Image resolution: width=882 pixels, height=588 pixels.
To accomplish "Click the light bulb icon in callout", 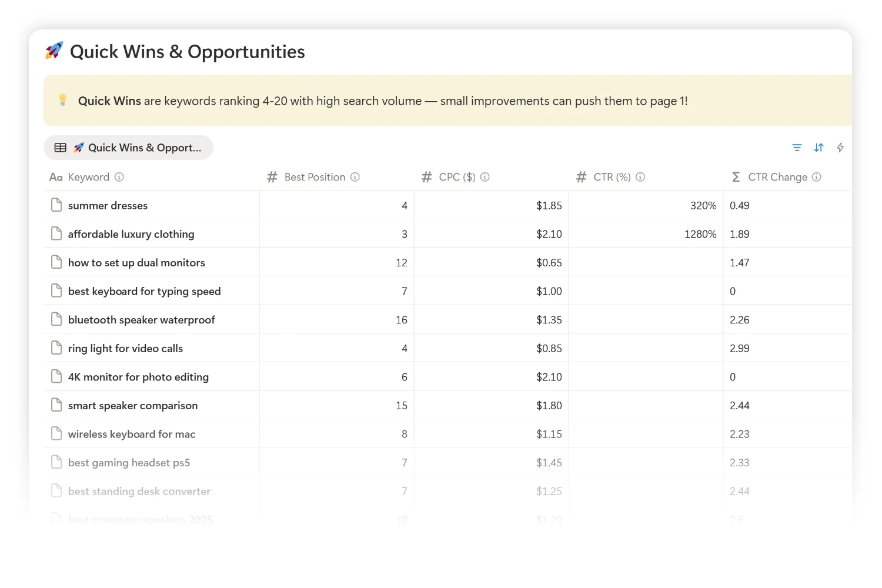I will tap(63, 100).
